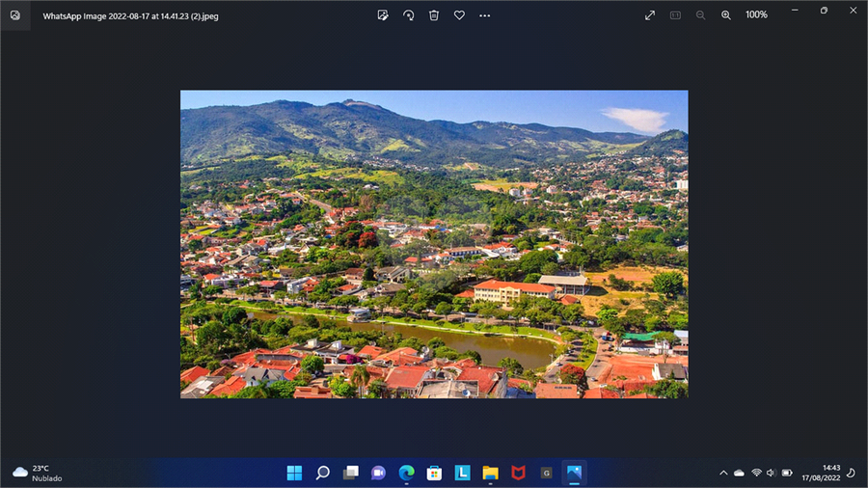
Task: Open Wi-Fi network settings in tray
Action: coord(756,474)
